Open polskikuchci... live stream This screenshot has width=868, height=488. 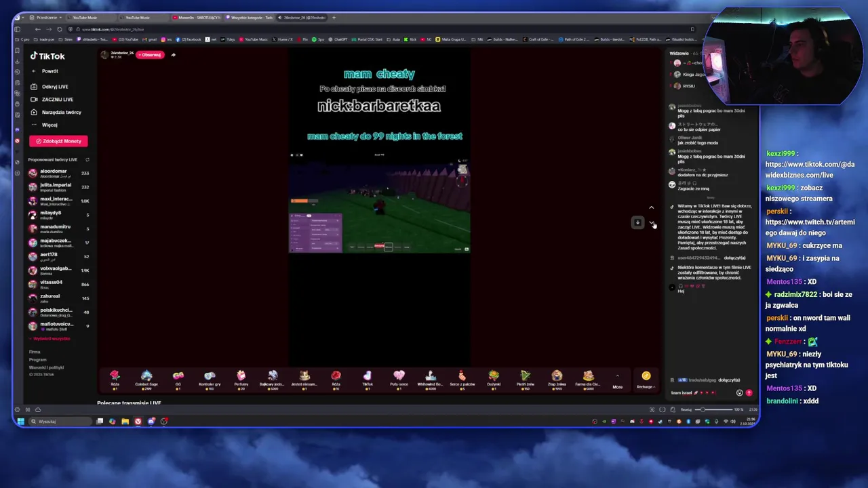click(58, 312)
